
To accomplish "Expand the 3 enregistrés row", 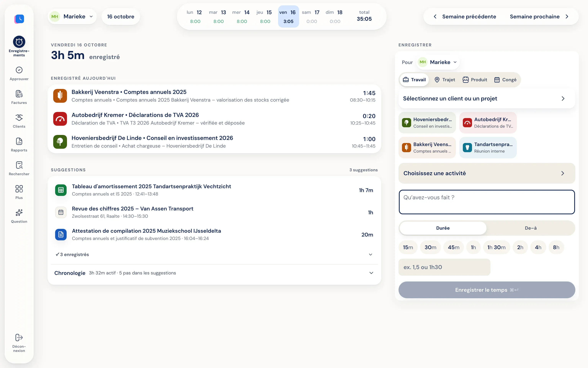I will pos(214,255).
